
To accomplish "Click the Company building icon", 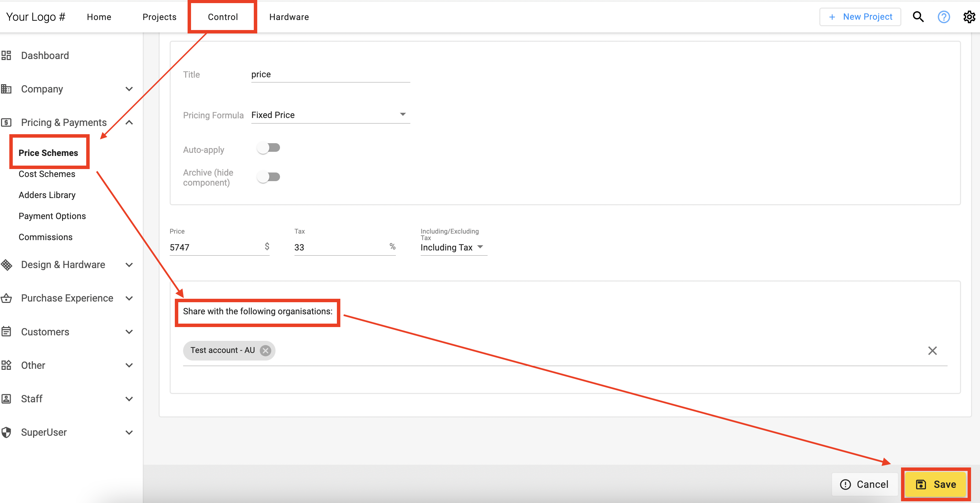I will tap(6, 89).
